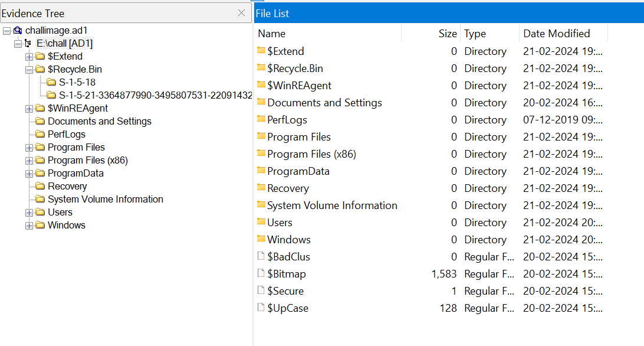Expand the ProgramData node in tree
This screenshot has width=644, height=346.
pos(29,174)
